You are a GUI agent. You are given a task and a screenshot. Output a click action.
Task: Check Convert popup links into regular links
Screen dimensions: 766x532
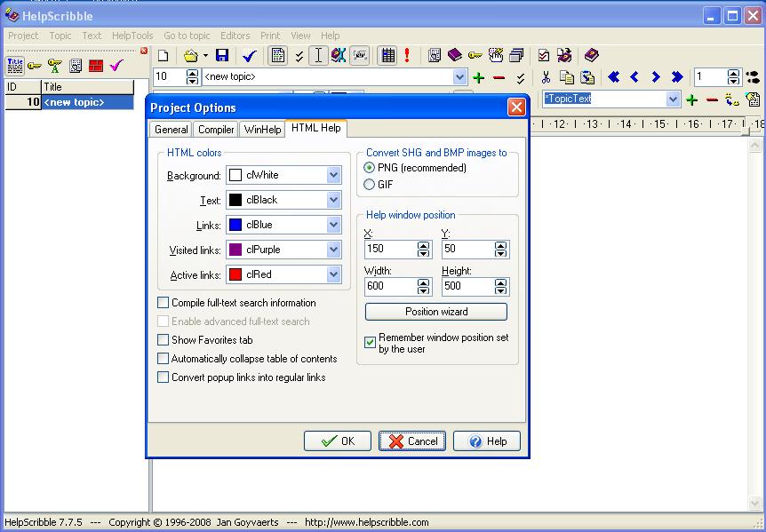tap(164, 377)
